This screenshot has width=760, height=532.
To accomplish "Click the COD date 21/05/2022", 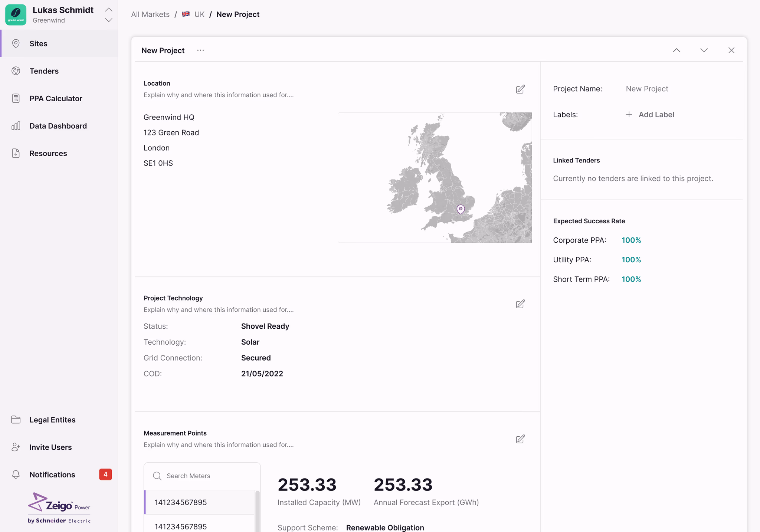I will coord(262,374).
